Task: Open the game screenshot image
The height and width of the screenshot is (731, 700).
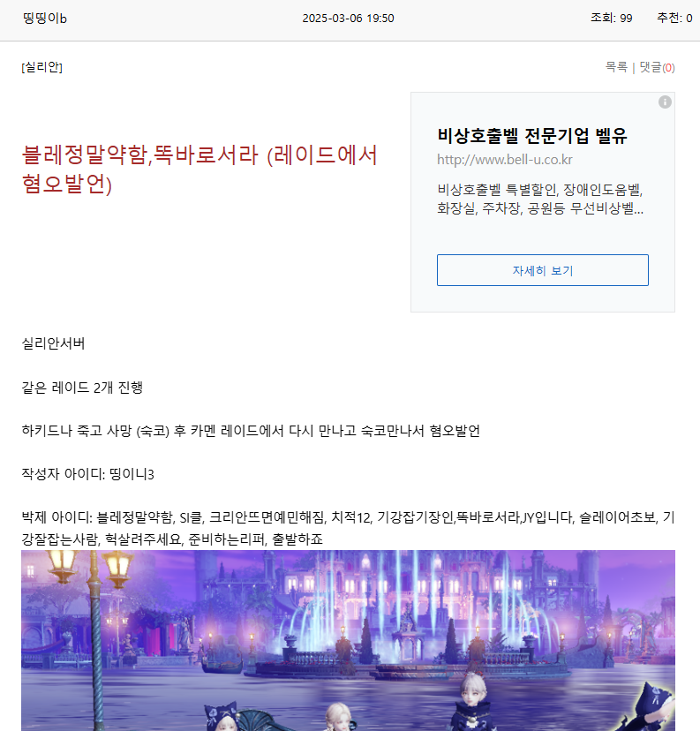Action: click(x=348, y=641)
